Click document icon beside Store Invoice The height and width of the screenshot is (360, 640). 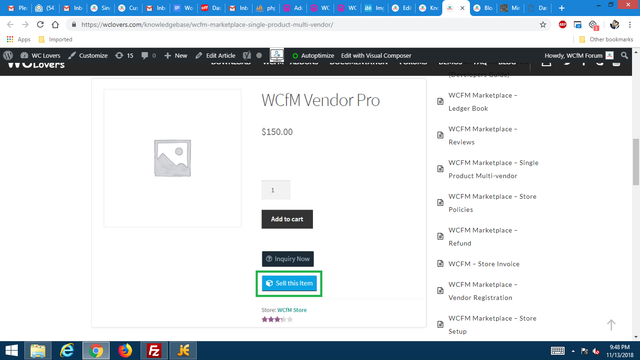tap(440, 264)
